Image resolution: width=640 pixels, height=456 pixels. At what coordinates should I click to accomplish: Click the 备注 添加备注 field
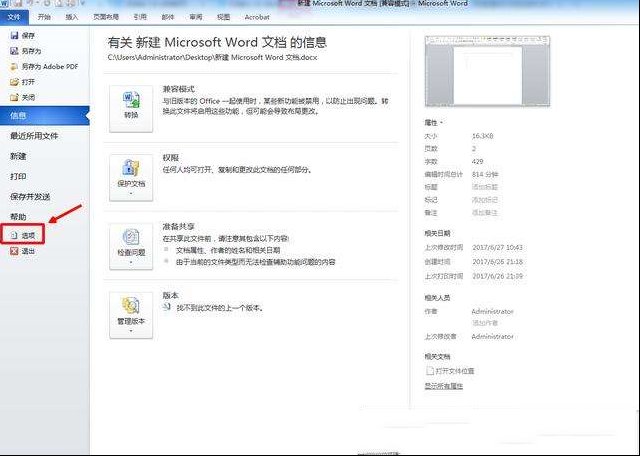[x=485, y=213]
